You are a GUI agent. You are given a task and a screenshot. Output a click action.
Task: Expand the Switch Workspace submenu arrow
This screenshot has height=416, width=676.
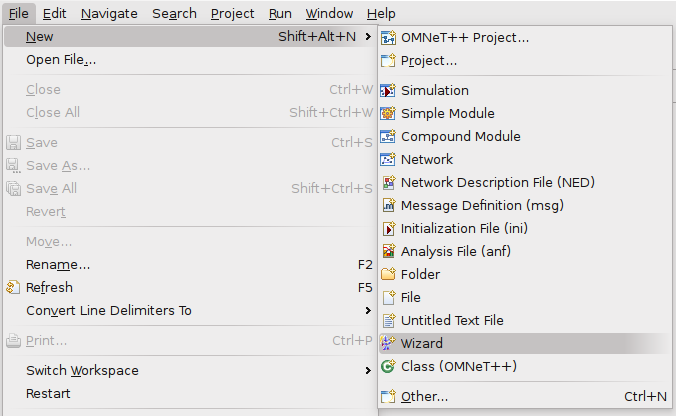(368, 371)
